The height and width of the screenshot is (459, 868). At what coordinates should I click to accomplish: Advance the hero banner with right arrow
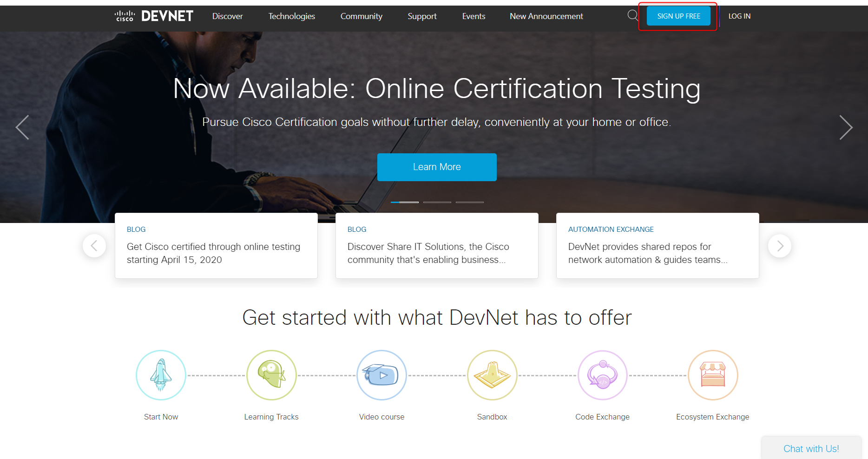(x=846, y=127)
